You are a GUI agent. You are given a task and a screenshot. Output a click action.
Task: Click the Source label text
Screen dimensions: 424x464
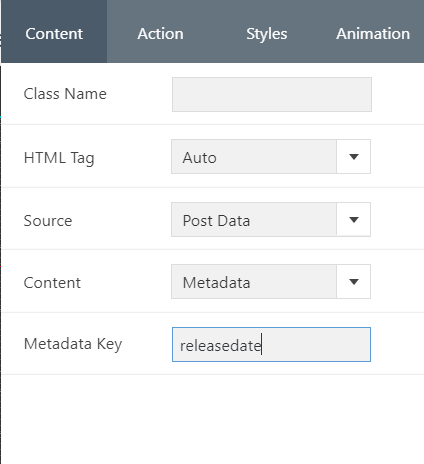coord(48,221)
